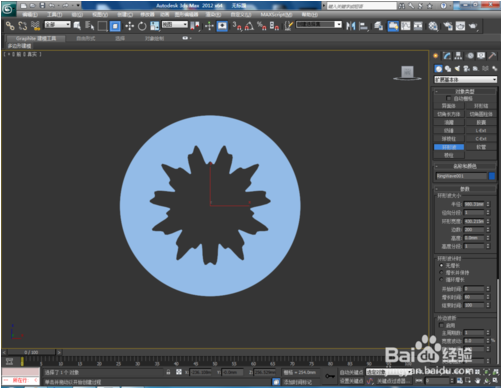This screenshot has height=390, width=503.
Task: Toggle Percent Snap in toolbar
Action: point(262,26)
